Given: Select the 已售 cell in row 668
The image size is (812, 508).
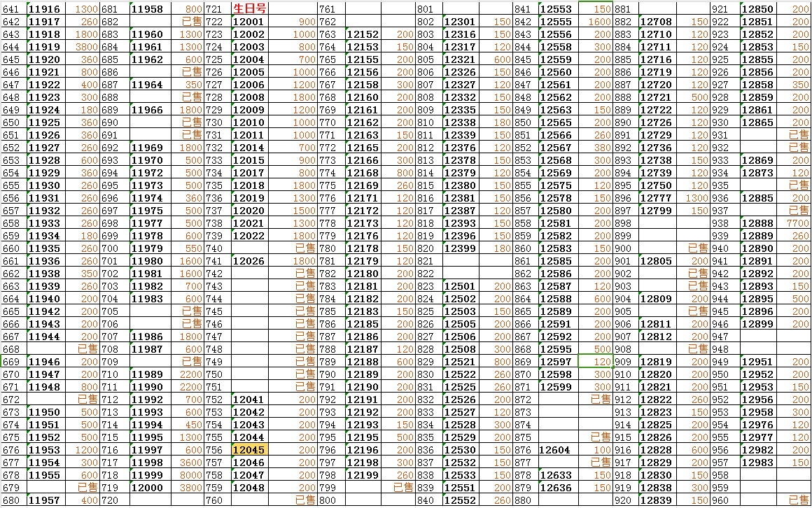Looking at the screenshot, I should 81,349.
